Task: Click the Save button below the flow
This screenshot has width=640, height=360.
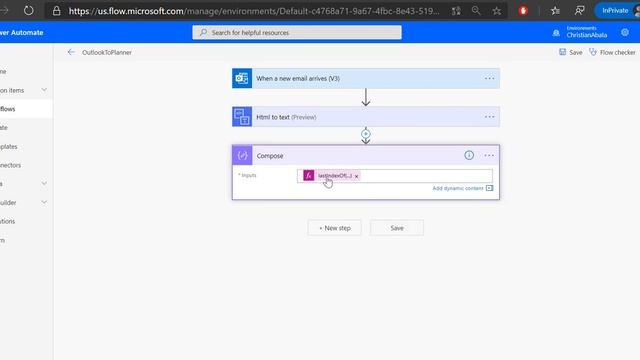Action: coord(397,228)
